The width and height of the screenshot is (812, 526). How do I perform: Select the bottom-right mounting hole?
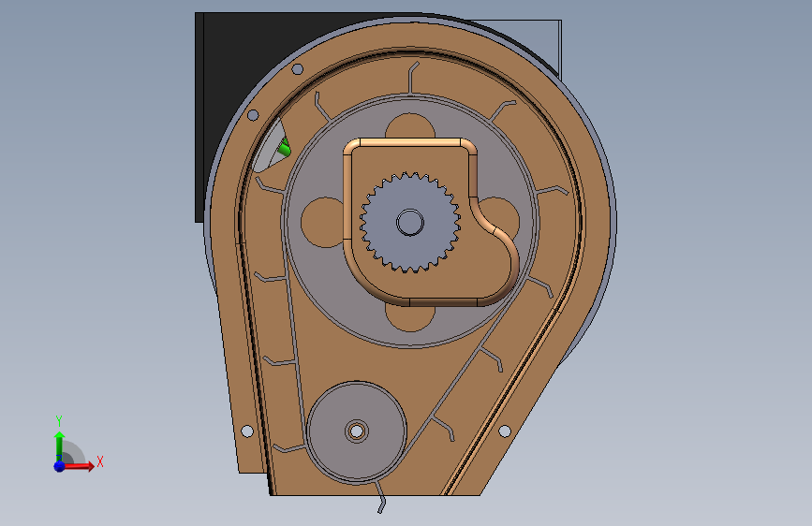coord(505,431)
